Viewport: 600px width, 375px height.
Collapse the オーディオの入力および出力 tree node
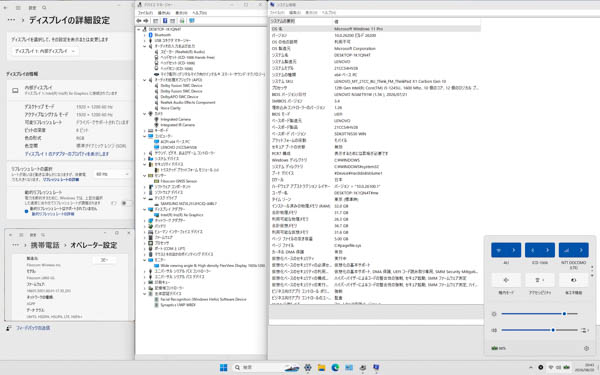145,46
